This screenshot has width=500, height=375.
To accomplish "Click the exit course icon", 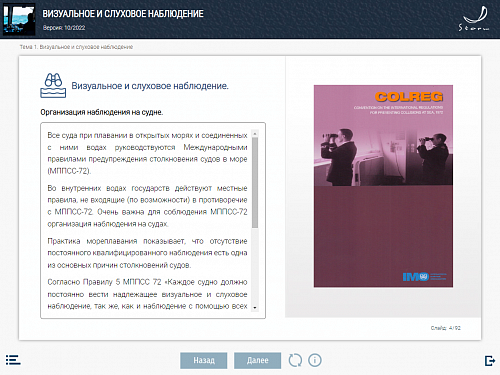I will (x=490, y=360).
